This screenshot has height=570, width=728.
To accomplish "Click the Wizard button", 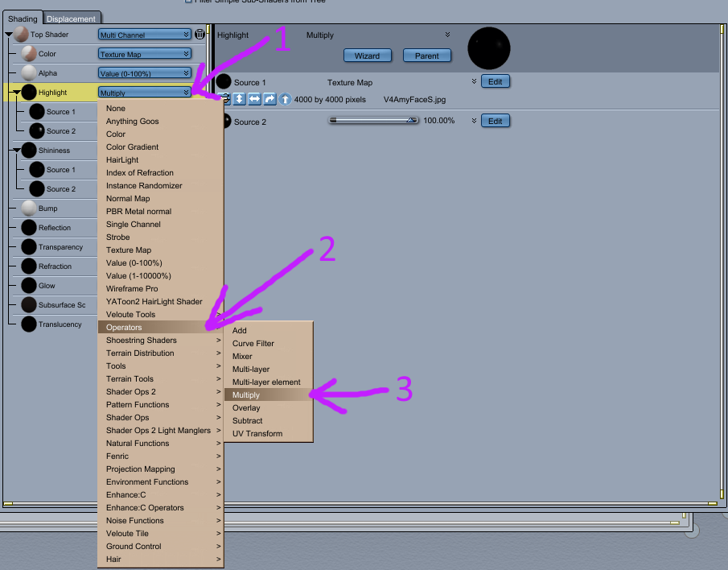I will pos(368,56).
